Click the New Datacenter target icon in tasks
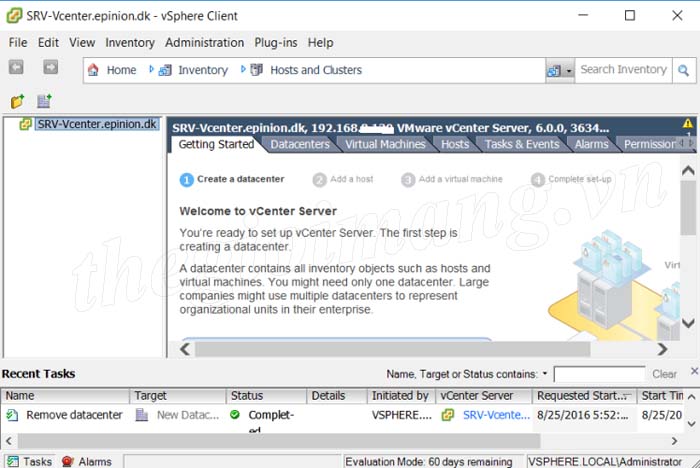Image resolution: width=700 pixels, height=468 pixels. [142, 415]
